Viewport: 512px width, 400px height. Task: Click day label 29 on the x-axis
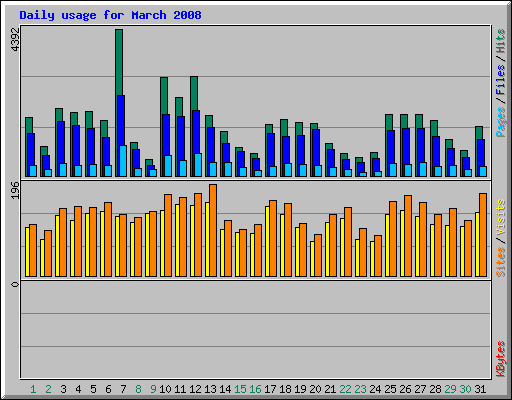(450, 389)
